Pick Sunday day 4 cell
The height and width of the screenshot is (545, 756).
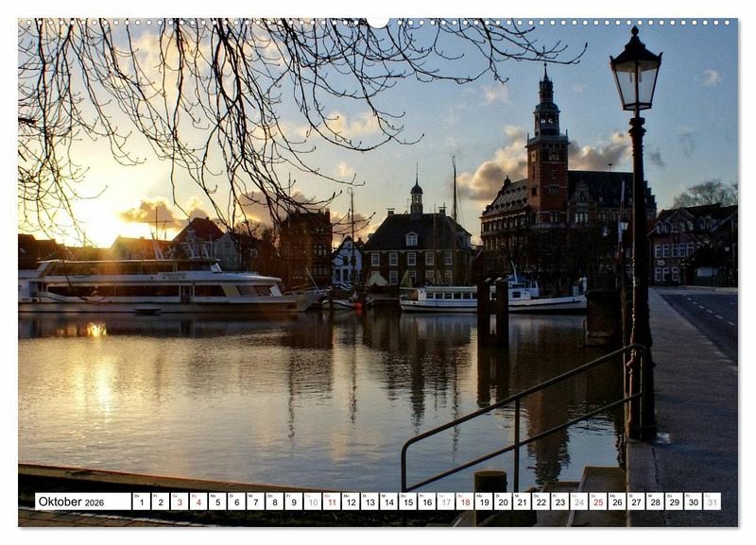click(x=198, y=502)
